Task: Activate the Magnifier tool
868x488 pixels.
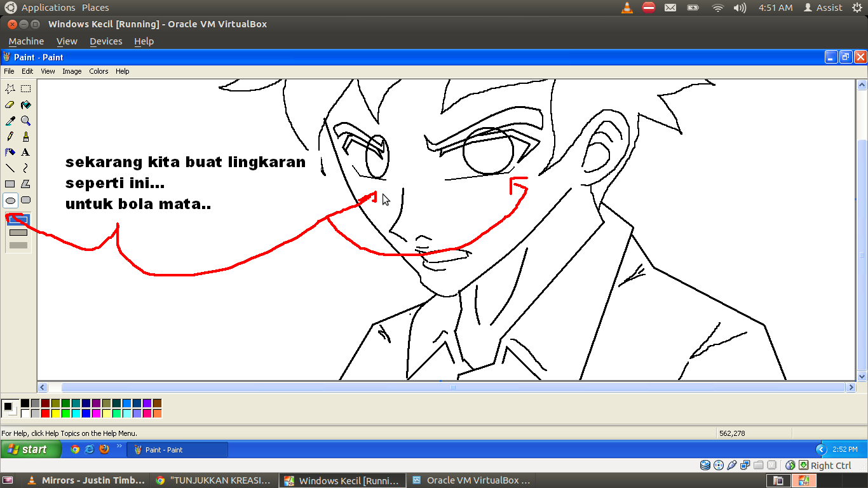Action: tap(26, 121)
